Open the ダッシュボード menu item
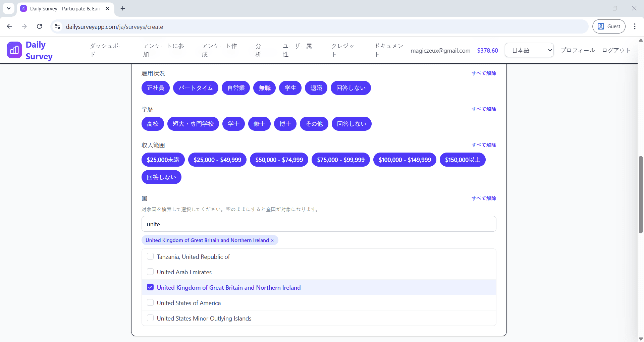Image resolution: width=644 pixels, height=342 pixels. pos(107,50)
